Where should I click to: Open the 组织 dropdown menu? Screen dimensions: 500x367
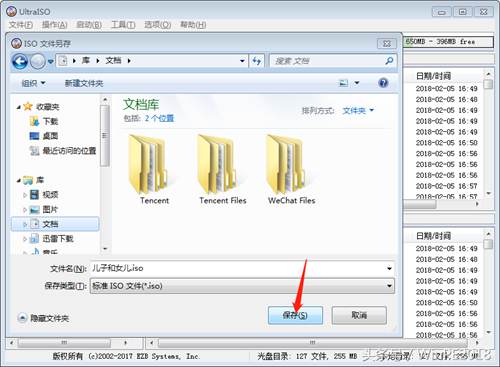coord(33,83)
